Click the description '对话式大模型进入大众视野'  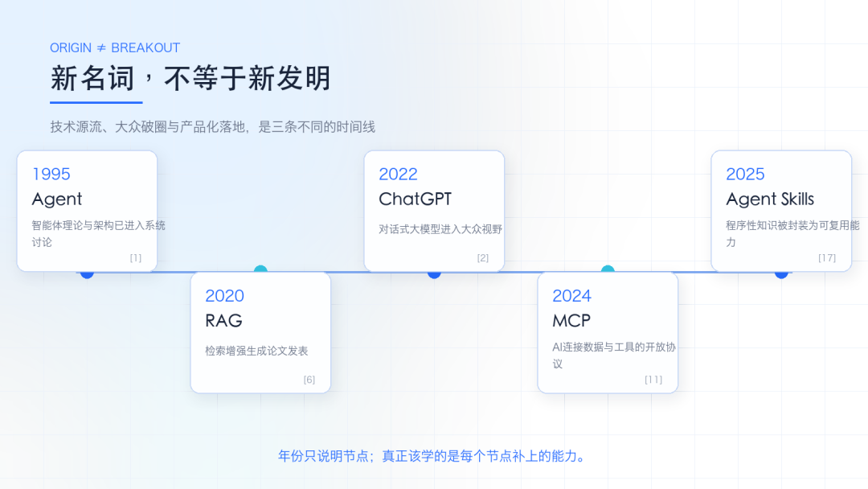[440, 229]
